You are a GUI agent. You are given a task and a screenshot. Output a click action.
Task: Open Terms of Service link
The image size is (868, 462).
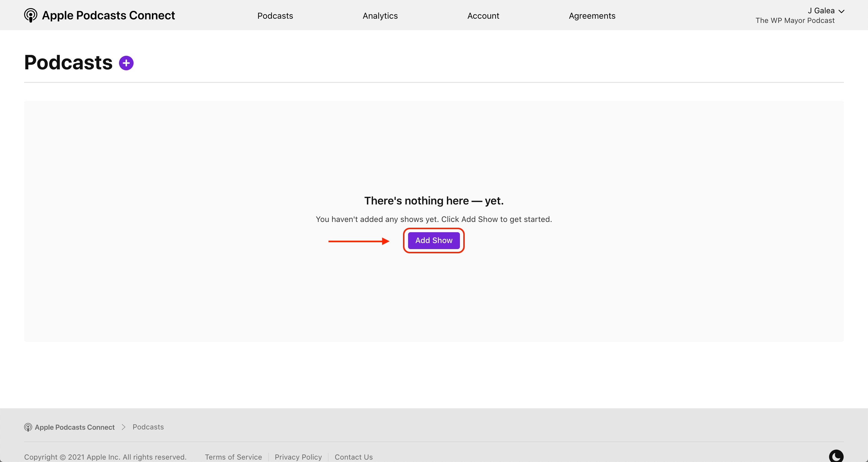click(x=233, y=457)
